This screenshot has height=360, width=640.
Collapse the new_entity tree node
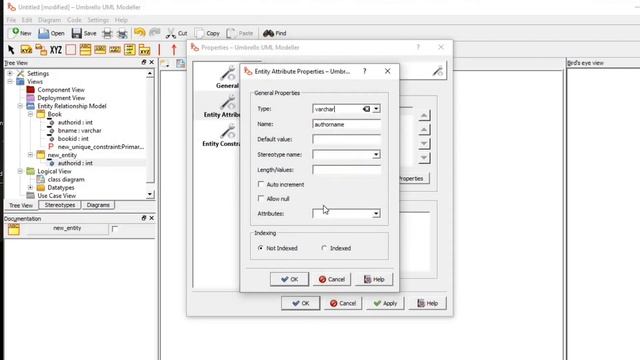pos(30,155)
